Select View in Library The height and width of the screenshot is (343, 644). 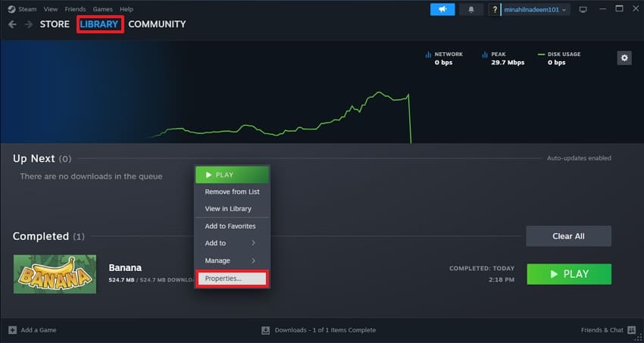coord(232,208)
